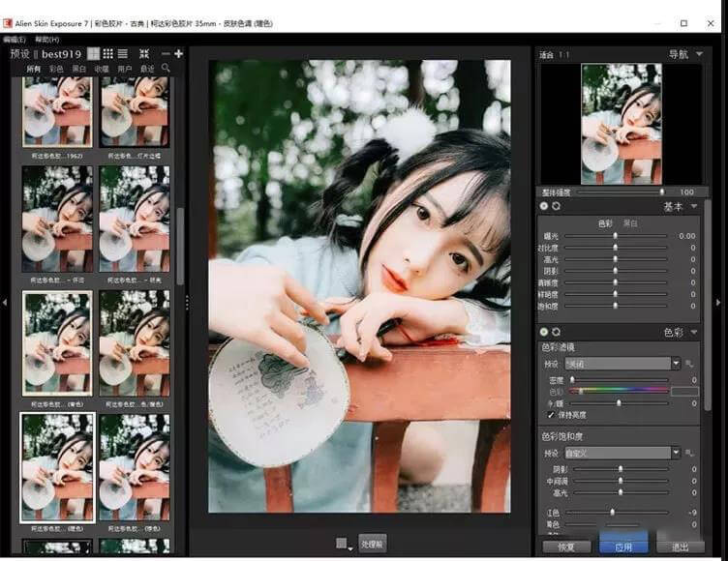728x561 pixels.
Task: Set navigator zoom to 1:1
Action: (564, 55)
